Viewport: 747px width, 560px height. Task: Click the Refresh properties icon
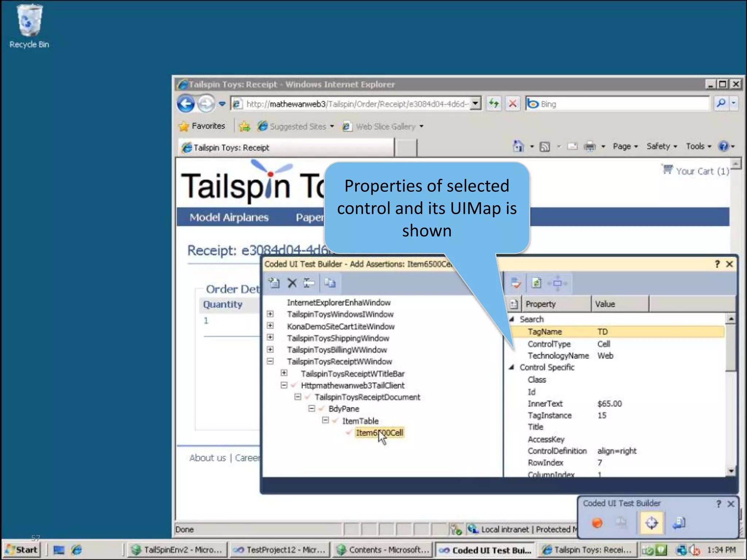537,283
